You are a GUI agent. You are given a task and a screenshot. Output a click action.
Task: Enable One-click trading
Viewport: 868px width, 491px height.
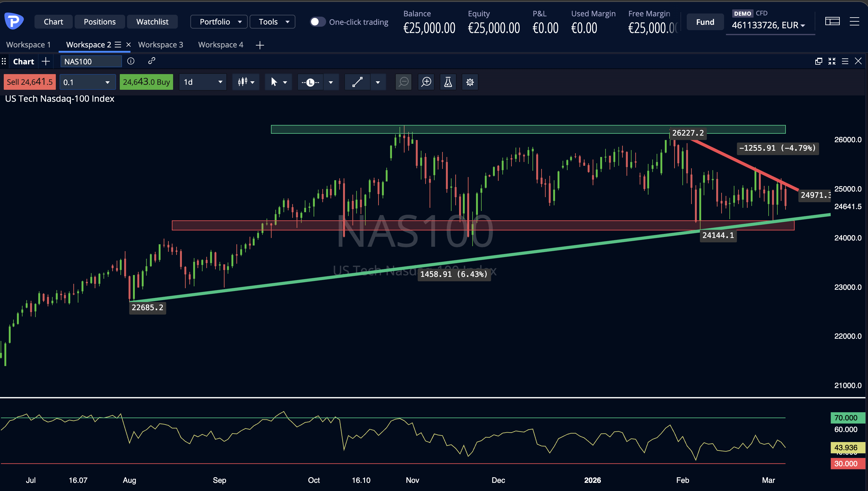pos(317,22)
